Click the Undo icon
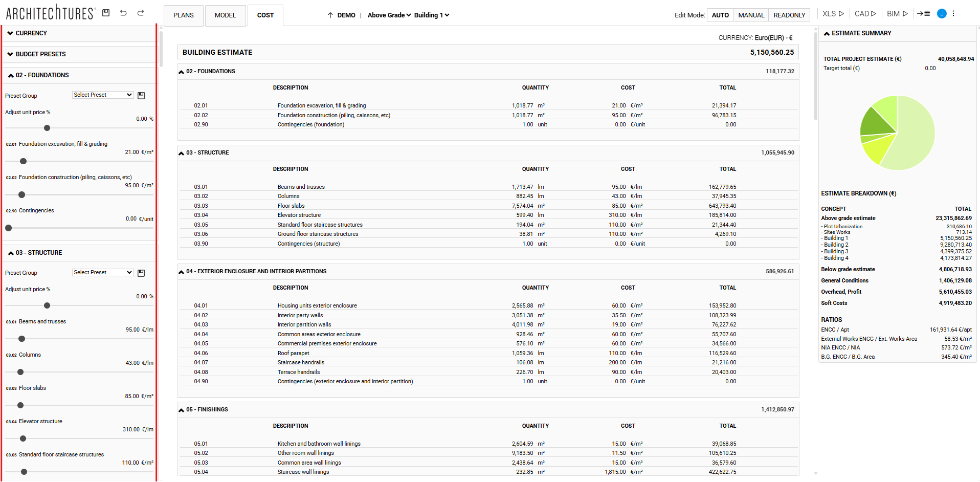The height and width of the screenshot is (482, 980). pyautogui.click(x=123, y=12)
